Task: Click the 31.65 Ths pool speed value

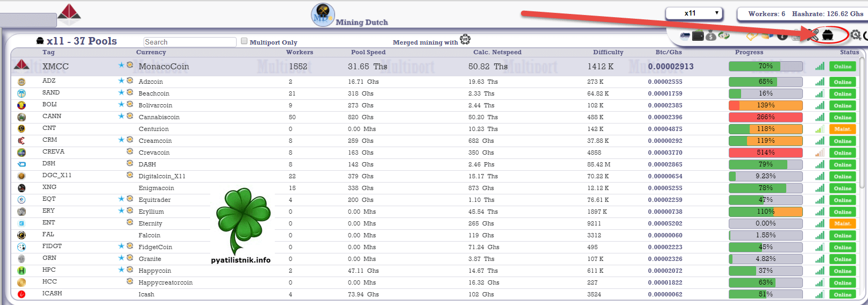Action: [367, 67]
